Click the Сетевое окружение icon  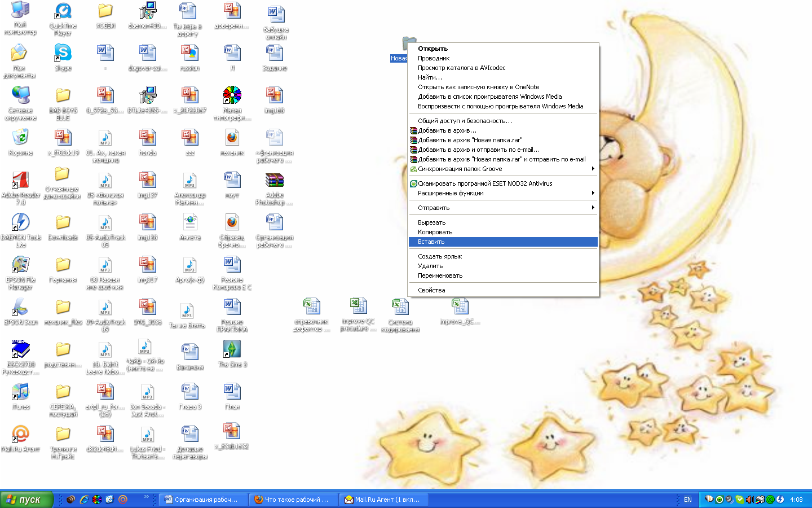point(21,103)
